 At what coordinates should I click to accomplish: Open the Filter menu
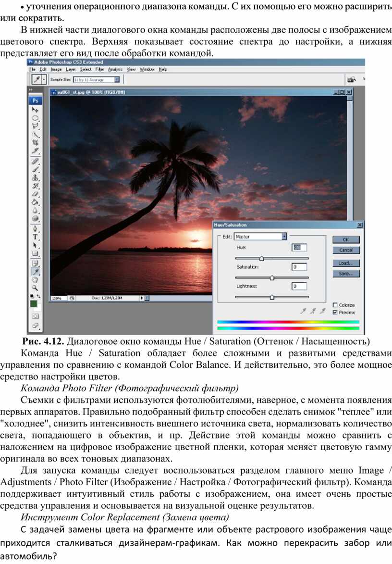coord(99,69)
